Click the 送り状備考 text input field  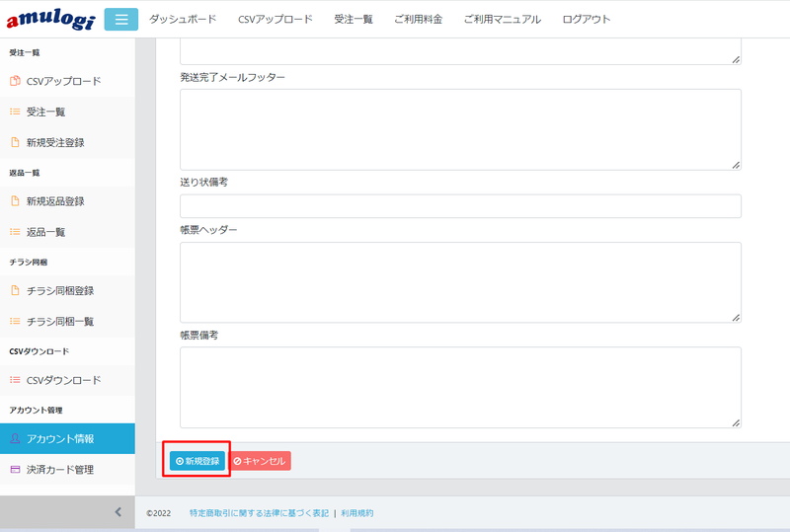[x=460, y=206]
